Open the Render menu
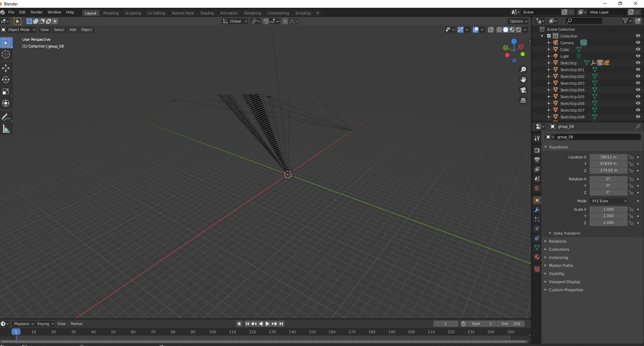The image size is (644, 346). [x=36, y=12]
